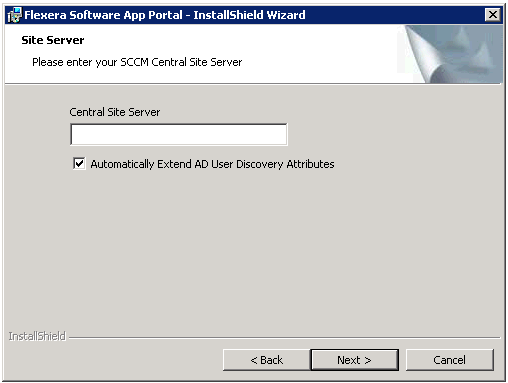Click the InstallShield installer icon in title bar
The image size is (508, 383).
coord(14,15)
